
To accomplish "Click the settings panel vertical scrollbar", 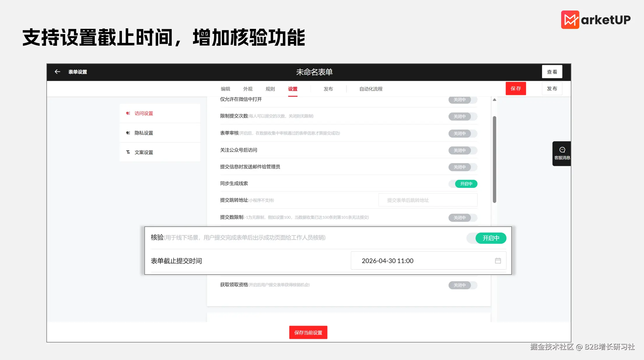I will click(494, 159).
